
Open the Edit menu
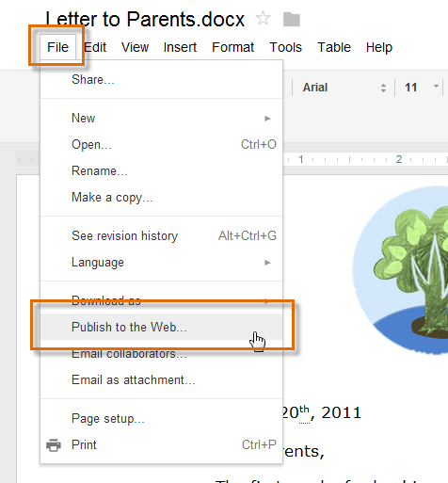[95, 47]
